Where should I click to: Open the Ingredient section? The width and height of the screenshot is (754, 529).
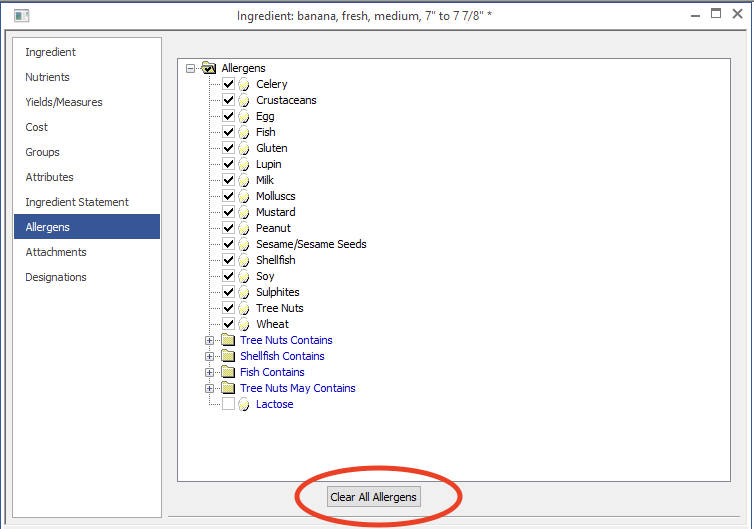pos(87,52)
